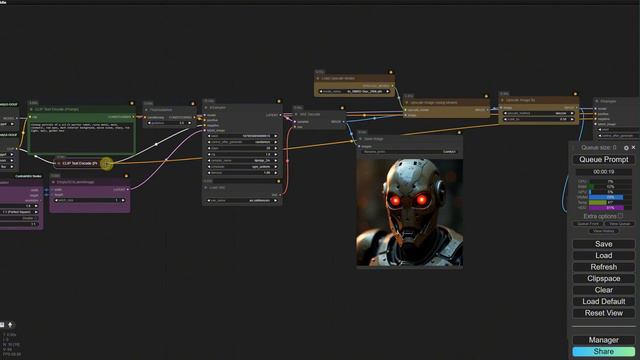
Task: Open upscale_method dropdown in Upscale Image By
Action: click(538, 113)
